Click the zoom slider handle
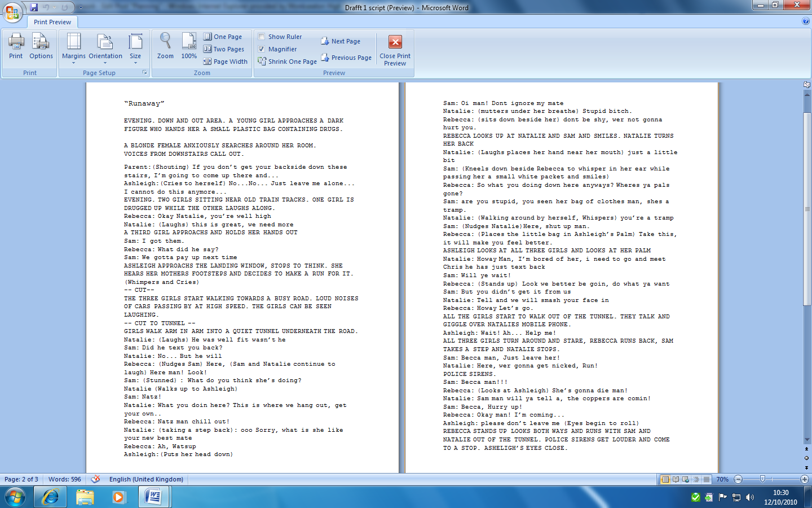 (762, 479)
